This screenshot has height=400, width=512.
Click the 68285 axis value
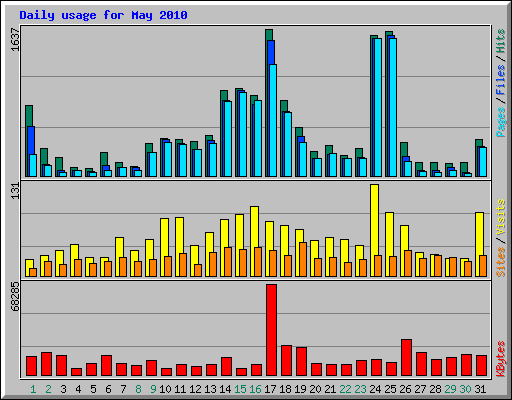15,297
